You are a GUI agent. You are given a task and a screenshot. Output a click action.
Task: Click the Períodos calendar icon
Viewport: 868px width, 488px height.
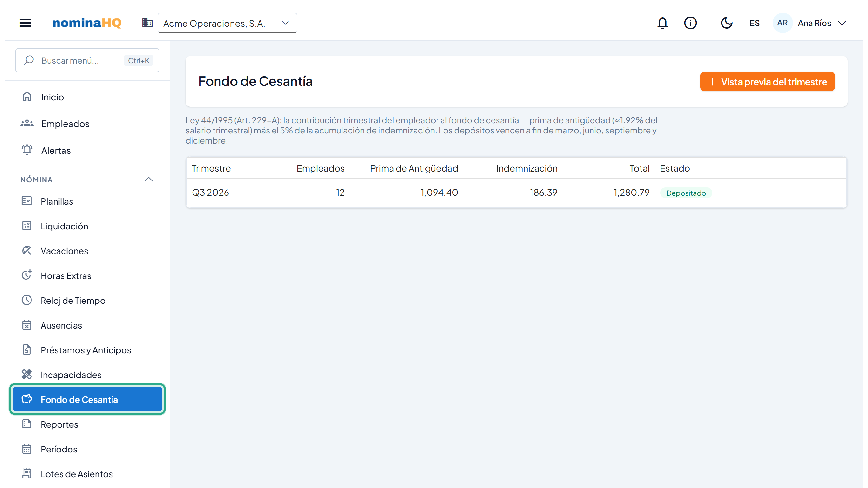[27, 449]
